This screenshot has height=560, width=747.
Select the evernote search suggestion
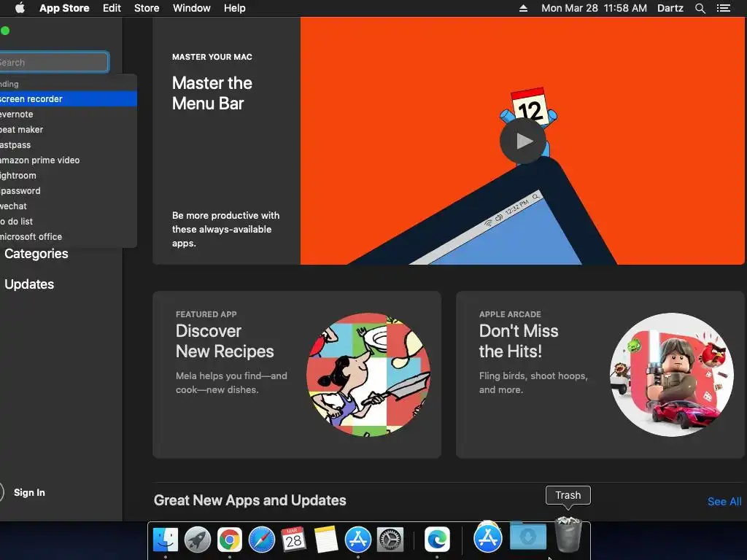point(68,114)
